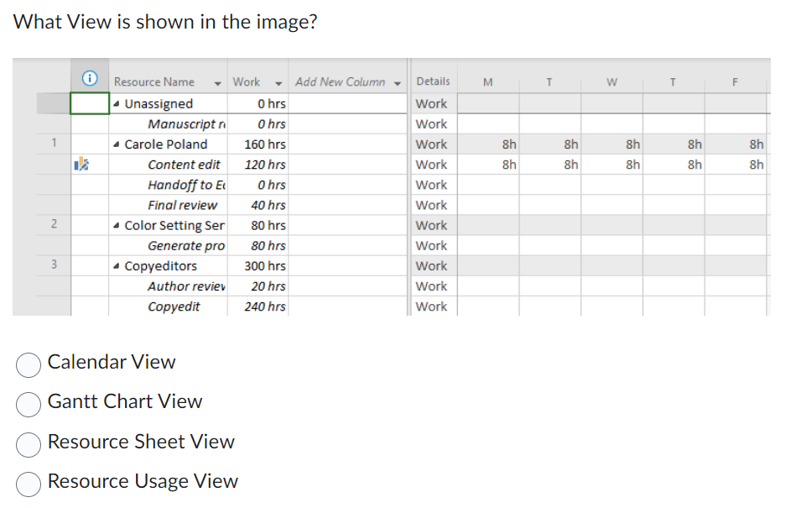This screenshot has height=508, width=812.
Task: Collapse the Unassigned resource group
Action: click(x=117, y=103)
